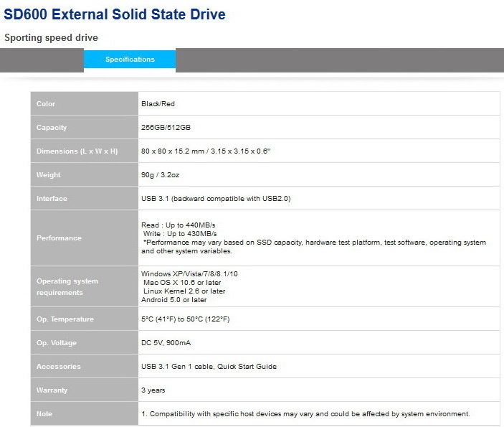The image size is (504, 427).
Task: Click the Compatibility with specific host devices note
Action: coord(305,414)
